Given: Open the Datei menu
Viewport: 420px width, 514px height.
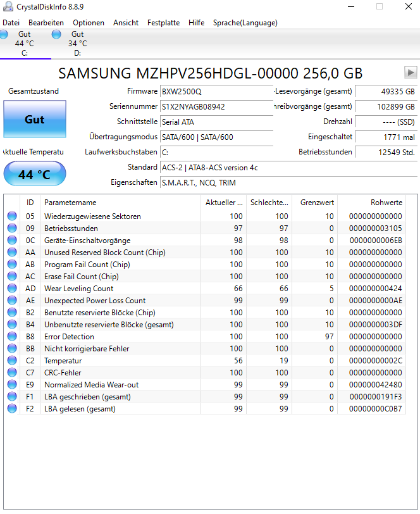Looking at the screenshot, I should (x=11, y=23).
